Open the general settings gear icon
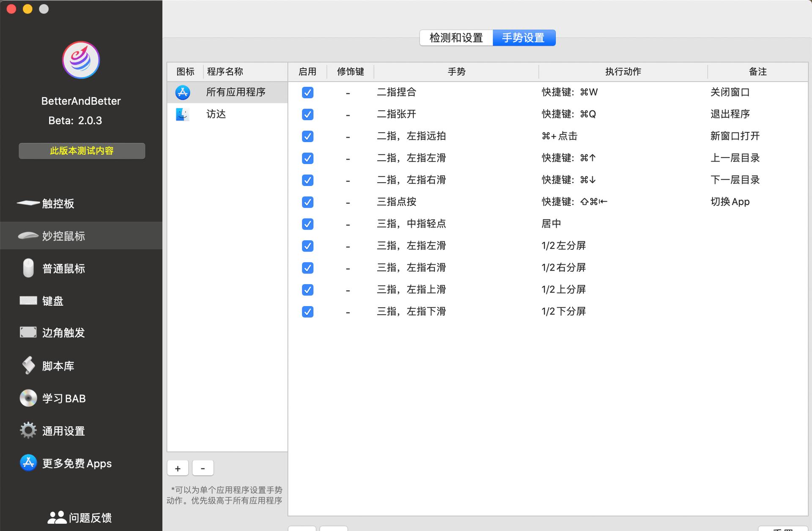The width and height of the screenshot is (812, 531). pyautogui.click(x=28, y=430)
